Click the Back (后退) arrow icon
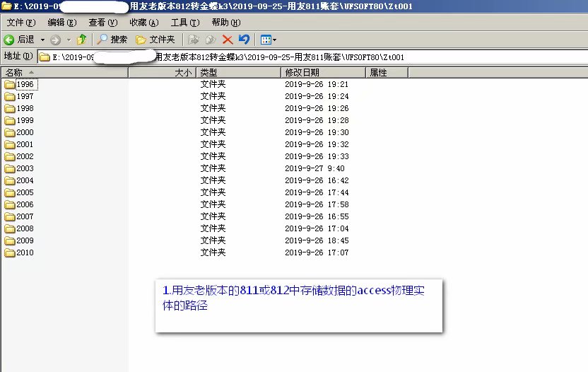588x372 pixels. (9, 40)
